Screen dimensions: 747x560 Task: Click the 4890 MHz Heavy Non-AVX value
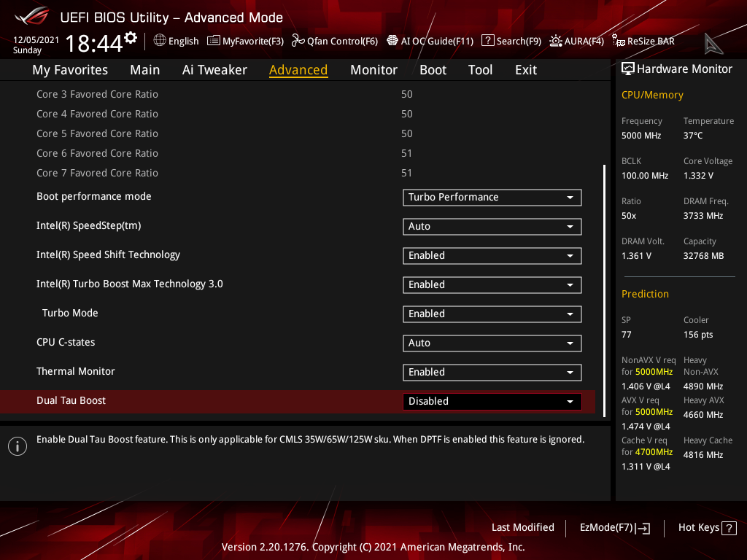click(x=703, y=386)
